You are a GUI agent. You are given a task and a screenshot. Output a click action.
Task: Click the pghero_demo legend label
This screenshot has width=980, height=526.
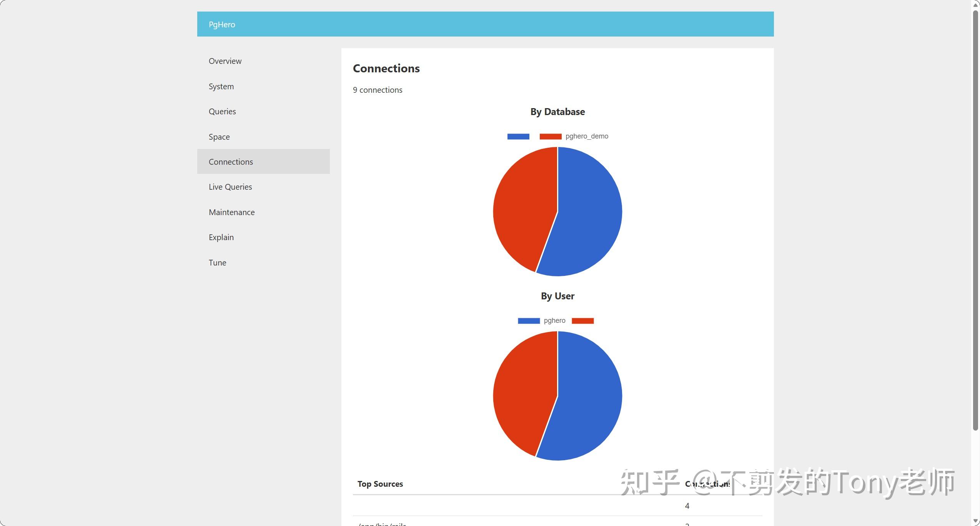pyautogui.click(x=587, y=136)
